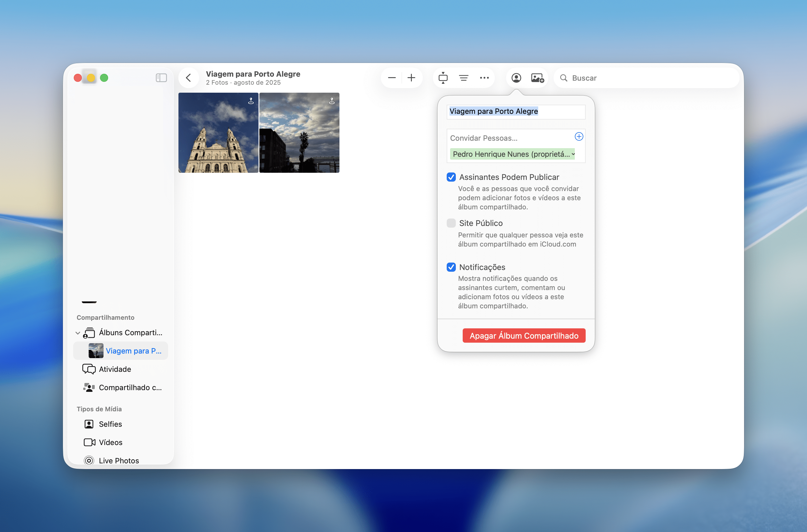The height and width of the screenshot is (532, 807).
Task: Go back with the chevron arrow
Action: tap(189, 78)
